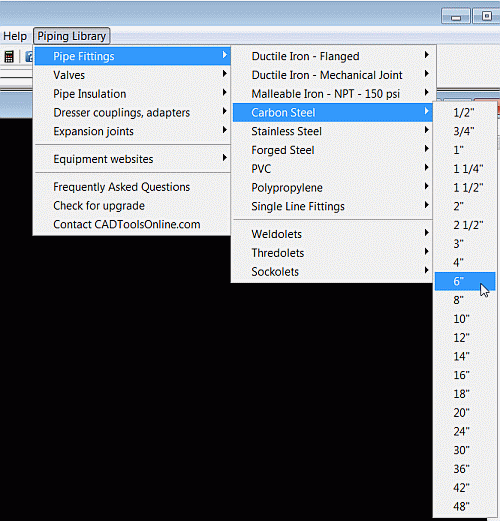Open Equipment websites submenu
This screenshot has width=500, height=521.
point(132,159)
